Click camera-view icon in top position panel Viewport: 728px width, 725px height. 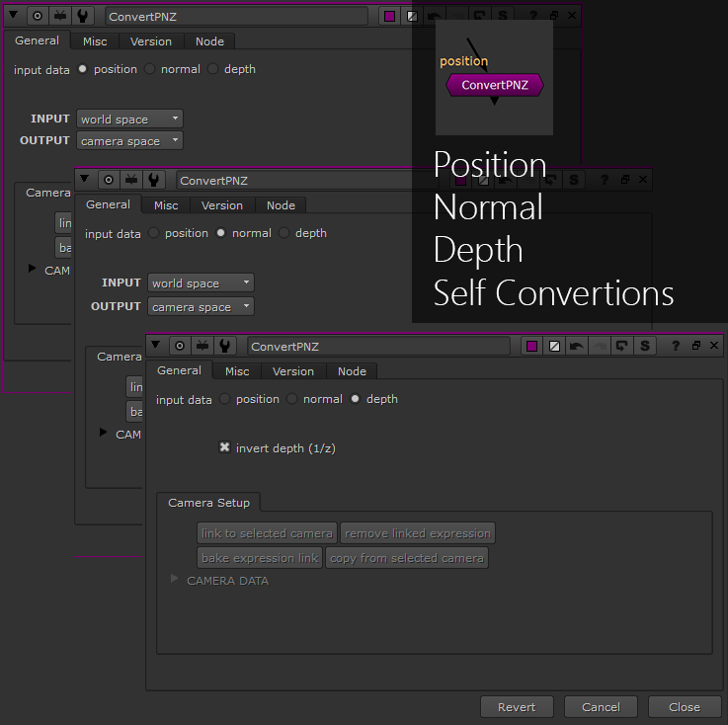click(60, 16)
